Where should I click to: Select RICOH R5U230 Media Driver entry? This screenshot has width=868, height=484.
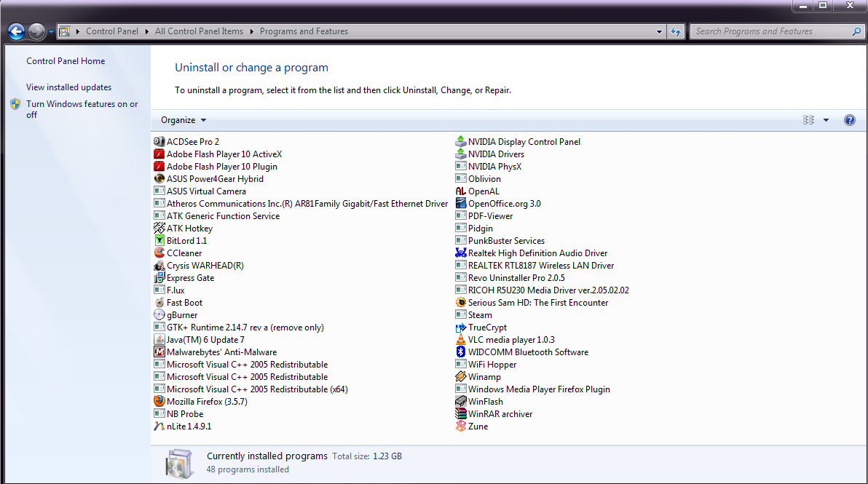pyautogui.click(x=542, y=290)
